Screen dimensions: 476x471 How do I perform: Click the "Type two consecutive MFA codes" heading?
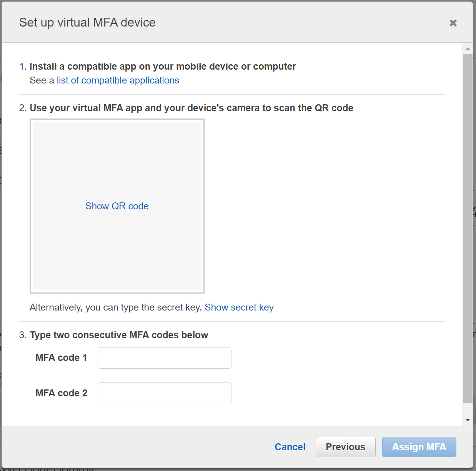pos(119,335)
